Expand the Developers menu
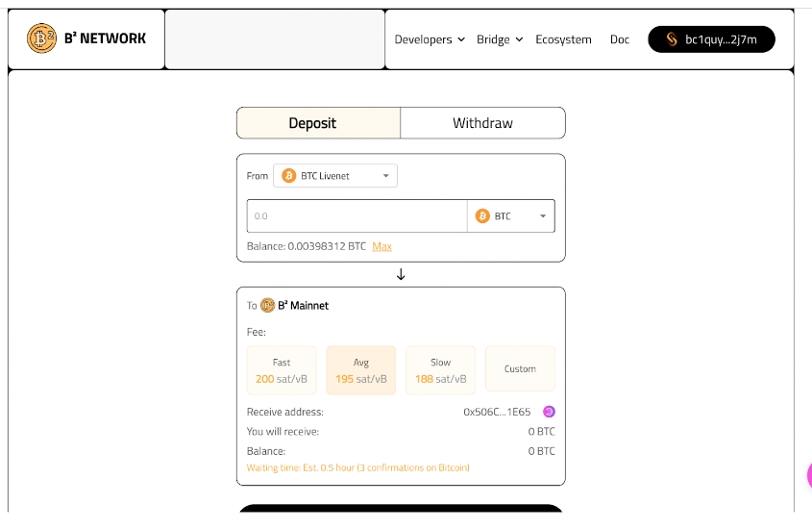This screenshot has width=812, height=529. click(430, 39)
